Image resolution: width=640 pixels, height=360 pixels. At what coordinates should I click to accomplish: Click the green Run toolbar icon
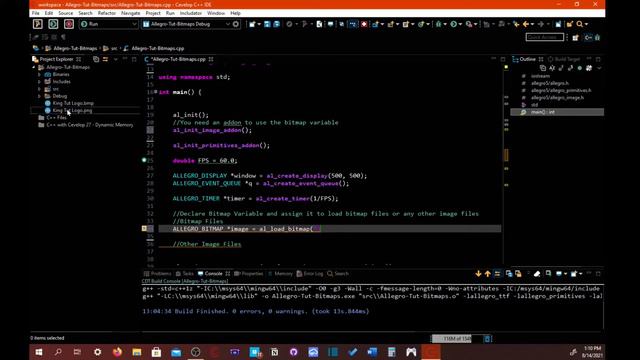coord(453,24)
